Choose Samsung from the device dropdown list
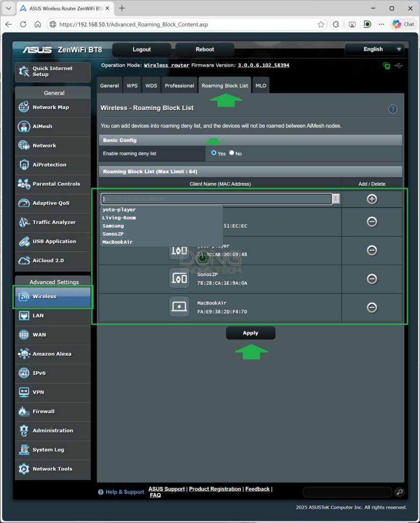Screen dimensions: 420x523 coord(113,226)
